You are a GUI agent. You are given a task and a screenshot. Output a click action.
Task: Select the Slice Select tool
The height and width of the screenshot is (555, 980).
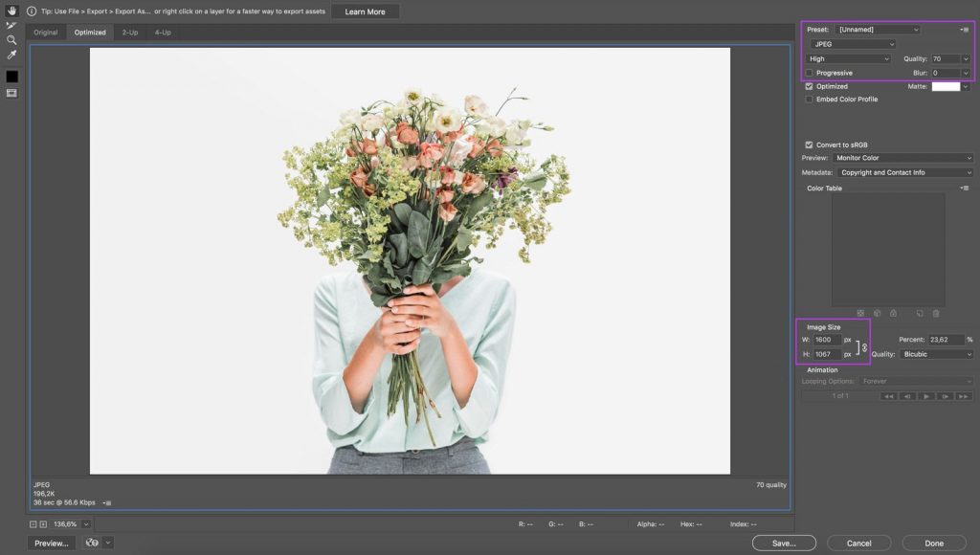point(11,25)
